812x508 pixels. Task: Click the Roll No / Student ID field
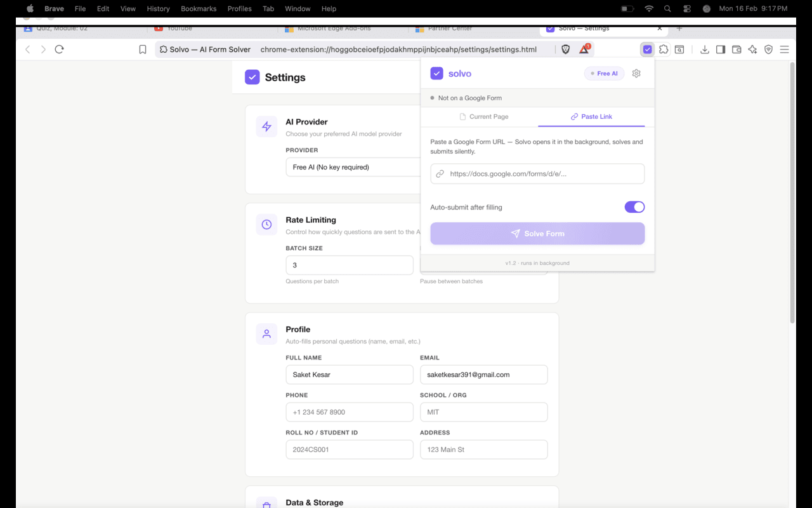(350, 450)
